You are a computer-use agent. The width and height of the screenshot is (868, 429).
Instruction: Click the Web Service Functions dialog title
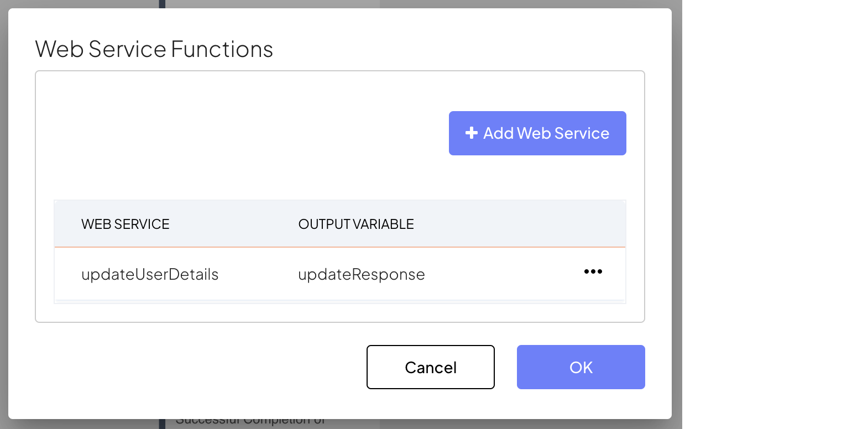(154, 49)
